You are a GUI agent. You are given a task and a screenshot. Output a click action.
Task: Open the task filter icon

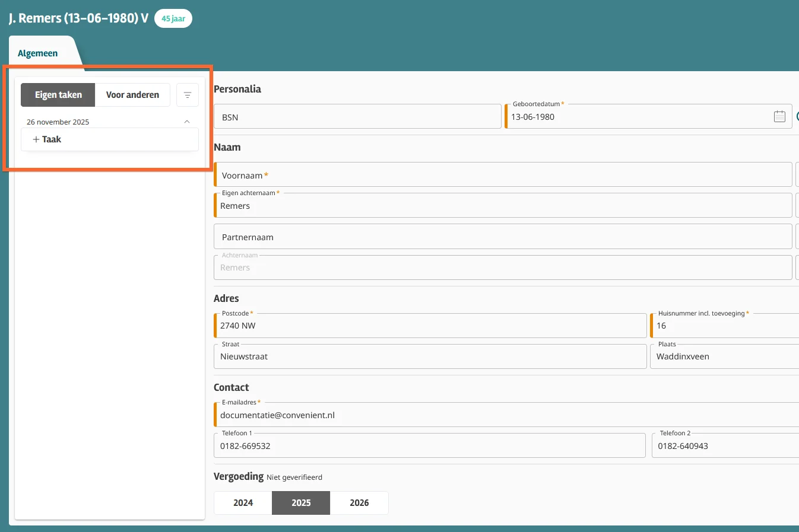point(188,95)
